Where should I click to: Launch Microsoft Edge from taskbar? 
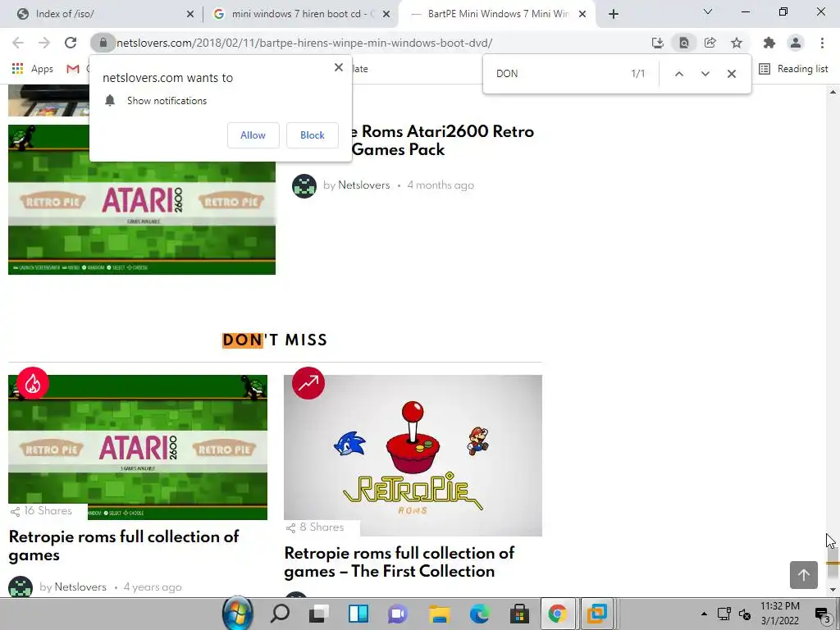click(479, 614)
